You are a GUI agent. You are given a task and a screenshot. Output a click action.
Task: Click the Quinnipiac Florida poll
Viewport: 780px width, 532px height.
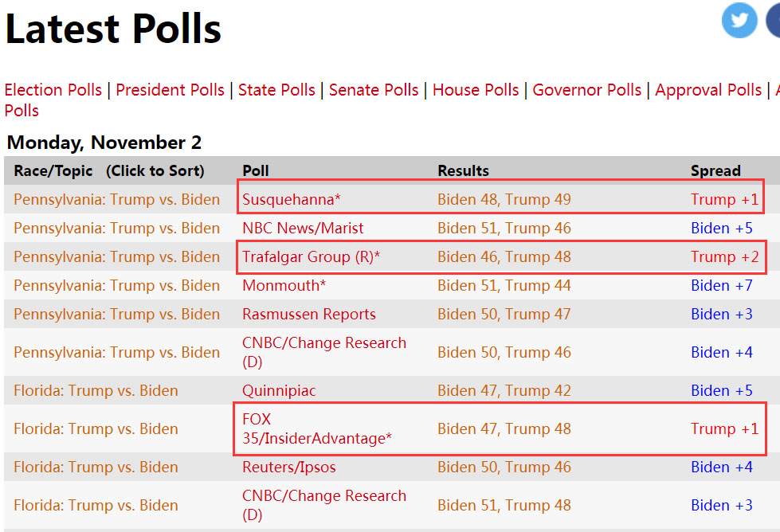point(279,390)
